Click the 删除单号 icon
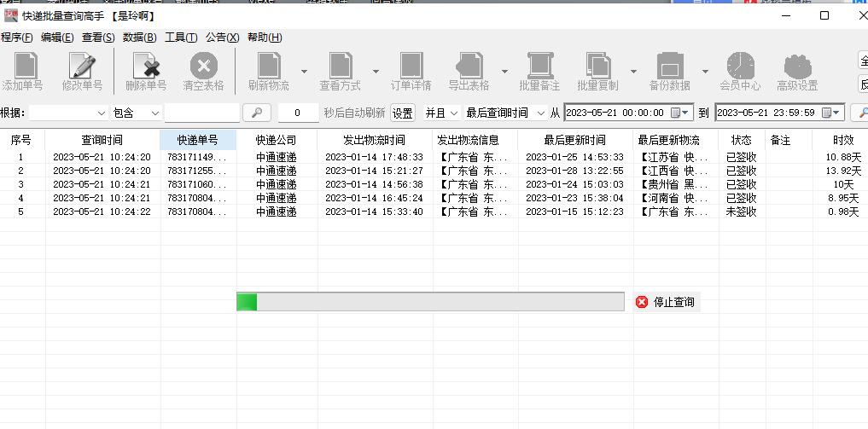This screenshot has height=429, width=868. pyautogui.click(x=147, y=66)
